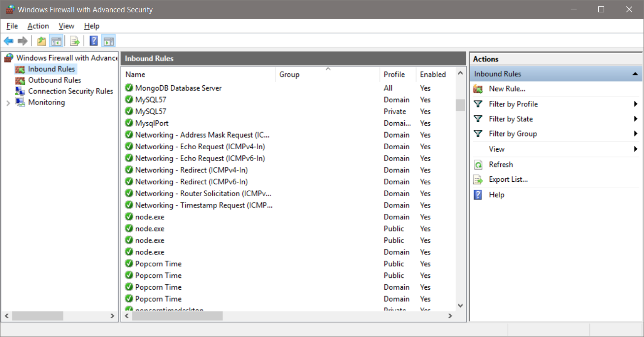Click the Filter by State funnel icon
Screen dimensions: 644x337
coord(478,119)
